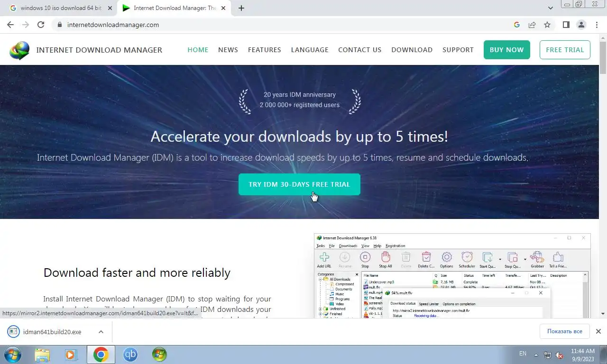Image resolution: width=607 pixels, height=364 pixels.
Task: Open Windows Start menu
Action: [12, 354]
